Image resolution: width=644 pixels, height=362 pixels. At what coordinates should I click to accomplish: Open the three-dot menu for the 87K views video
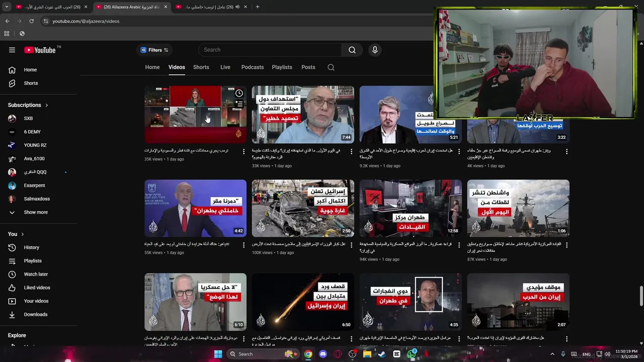pos(567,245)
